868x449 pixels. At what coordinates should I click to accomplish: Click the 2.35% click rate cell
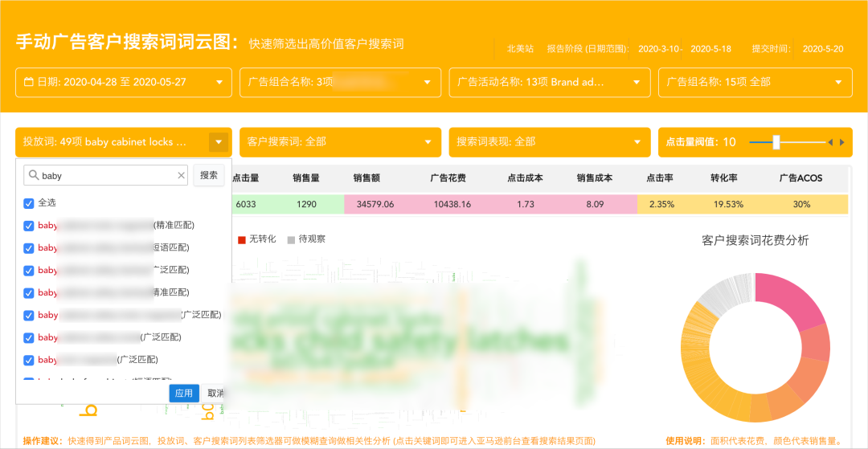tap(662, 204)
